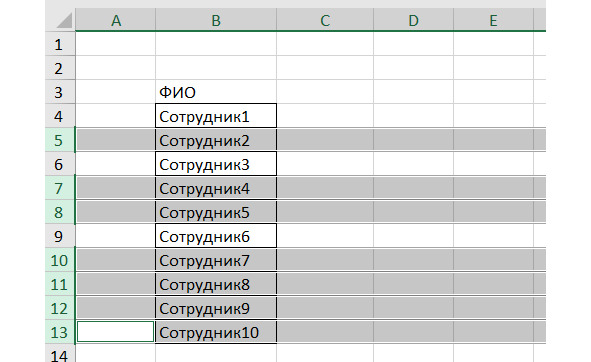Select row 1 header

pyautogui.click(x=60, y=44)
